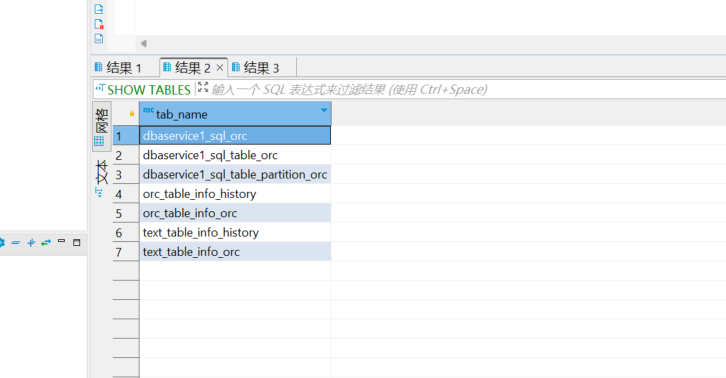Select row number 5 header
The image size is (726, 378).
(126, 213)
